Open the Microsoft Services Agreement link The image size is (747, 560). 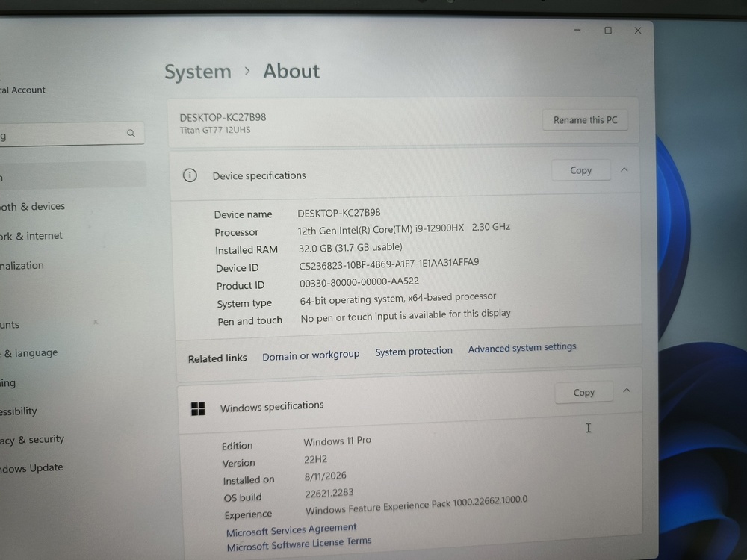291,530
